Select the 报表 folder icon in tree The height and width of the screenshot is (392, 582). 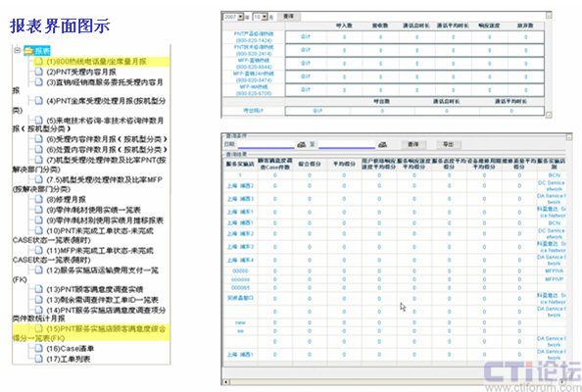coord(28,51)
